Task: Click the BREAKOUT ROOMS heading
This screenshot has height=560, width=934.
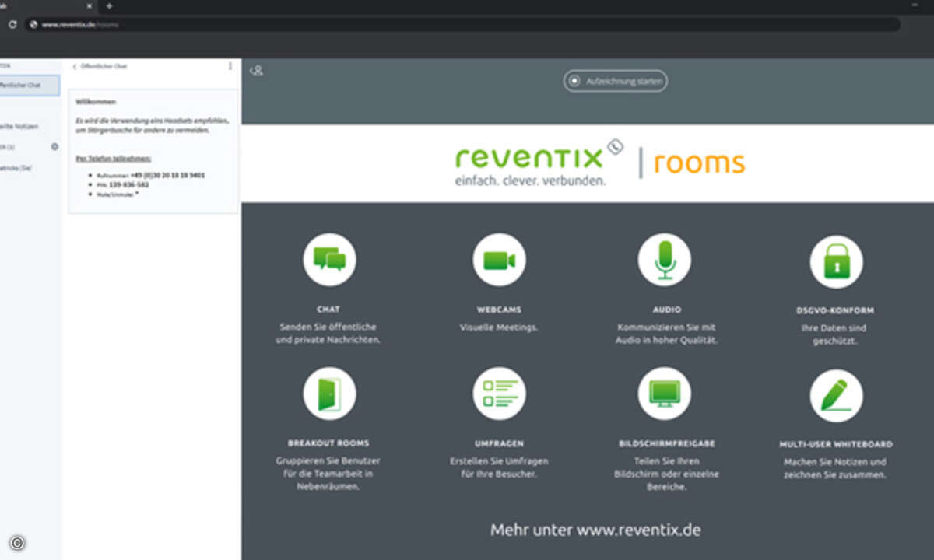Action: click(328, 443)
